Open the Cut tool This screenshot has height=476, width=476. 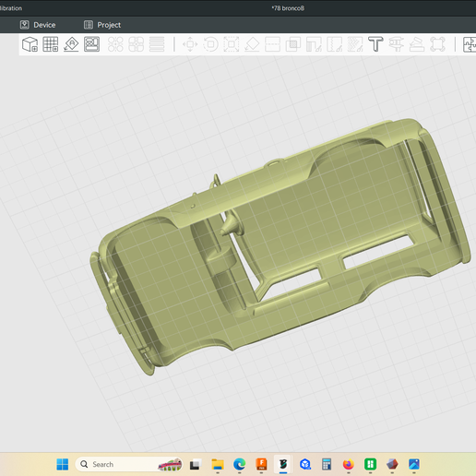(x=272, y=44)
